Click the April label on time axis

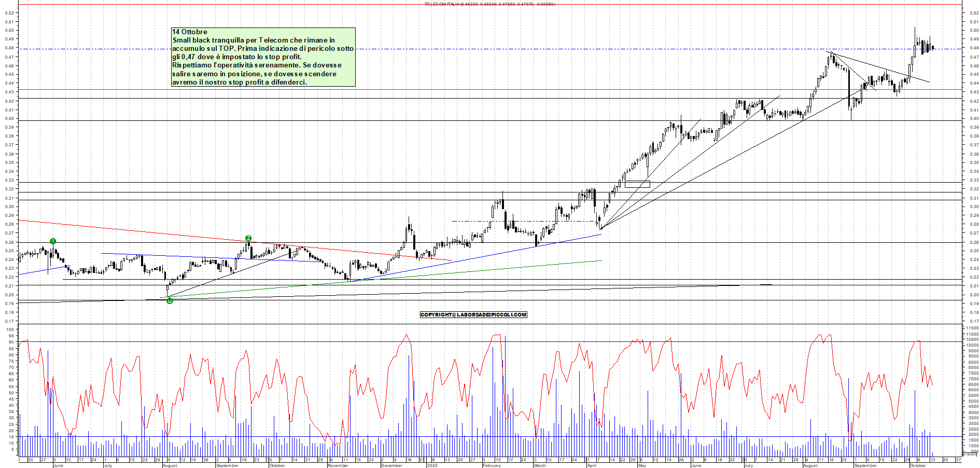tap(591, 465)
